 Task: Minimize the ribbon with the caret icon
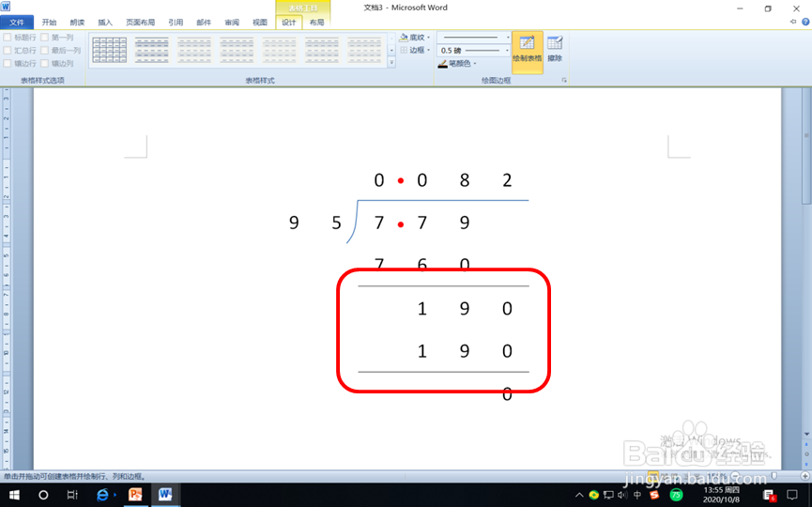793,22
